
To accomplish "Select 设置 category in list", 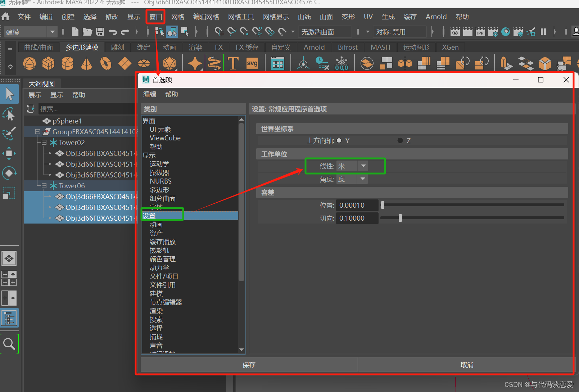I will click(x=190, y=216).
